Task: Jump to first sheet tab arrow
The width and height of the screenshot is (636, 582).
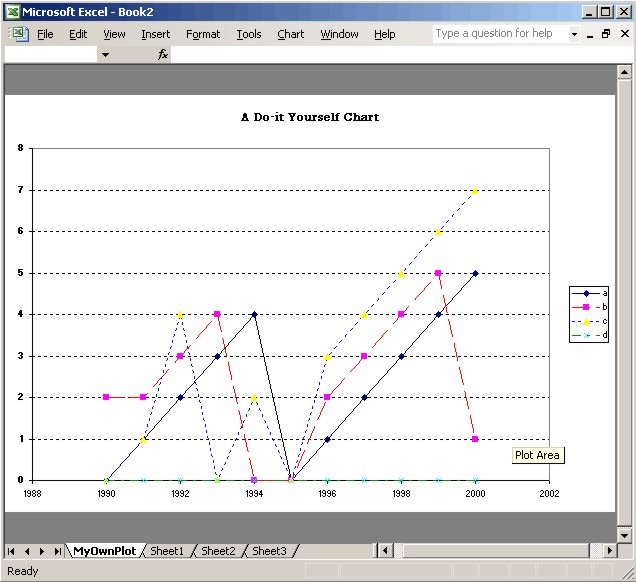Action: 12,551
